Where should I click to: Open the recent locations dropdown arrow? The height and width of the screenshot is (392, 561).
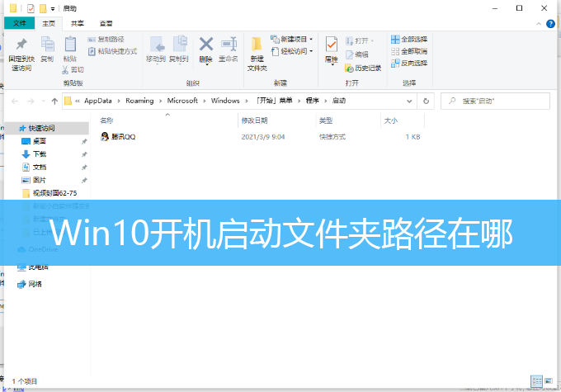43,102
